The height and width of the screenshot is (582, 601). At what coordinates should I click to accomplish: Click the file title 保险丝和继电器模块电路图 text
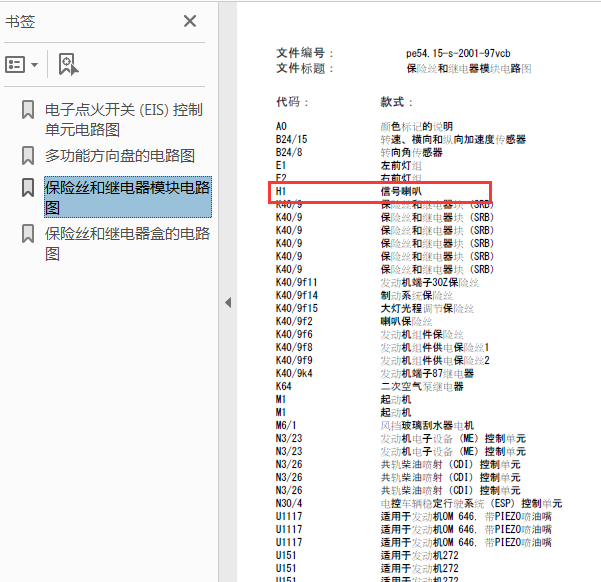469,69
